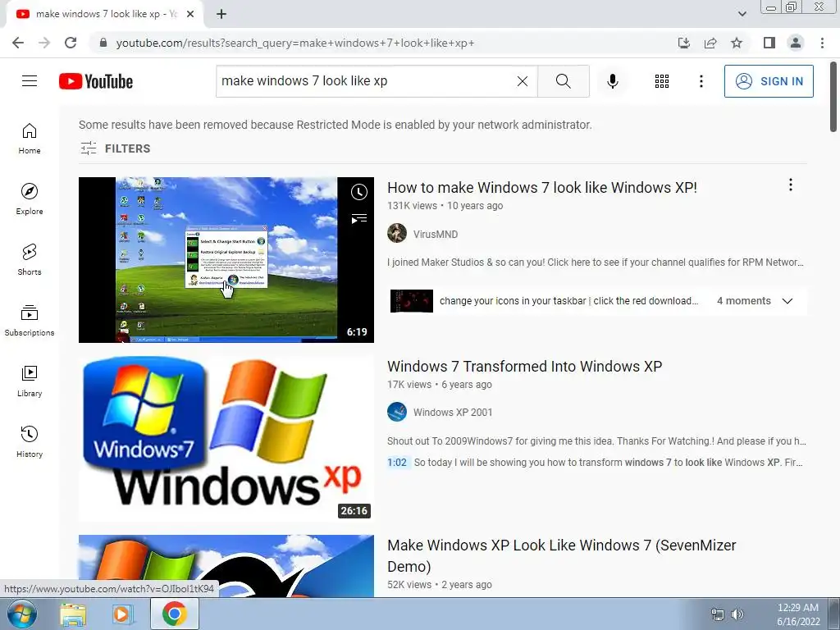Open the VirusMND channel name link

point(436,234)
